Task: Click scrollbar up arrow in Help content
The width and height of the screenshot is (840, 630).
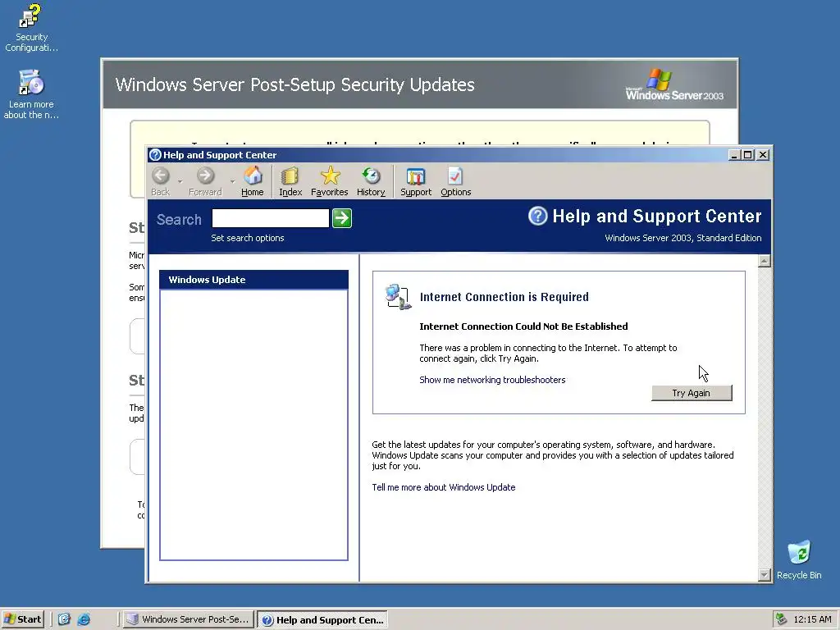Action: (765, 261)
